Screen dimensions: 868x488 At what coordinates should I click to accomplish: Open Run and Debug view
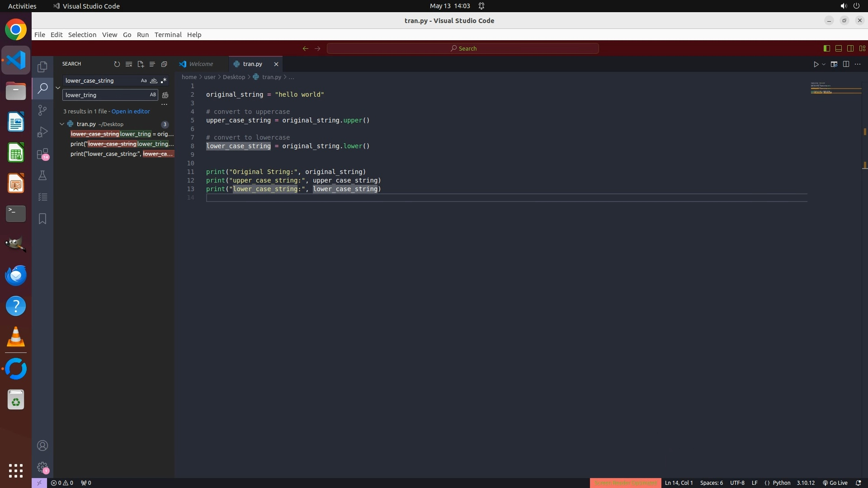42,132
